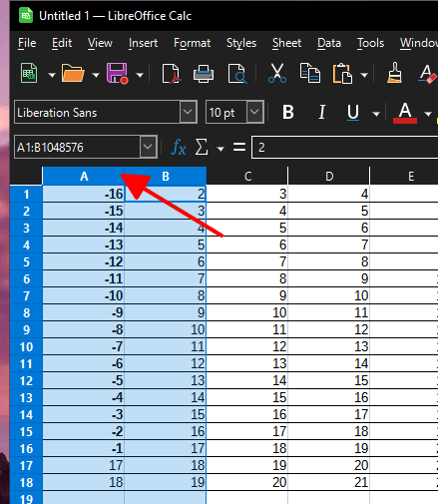The image size is (438, 504).
Task: Toggle Italic formatting
Action: point(321,112)
